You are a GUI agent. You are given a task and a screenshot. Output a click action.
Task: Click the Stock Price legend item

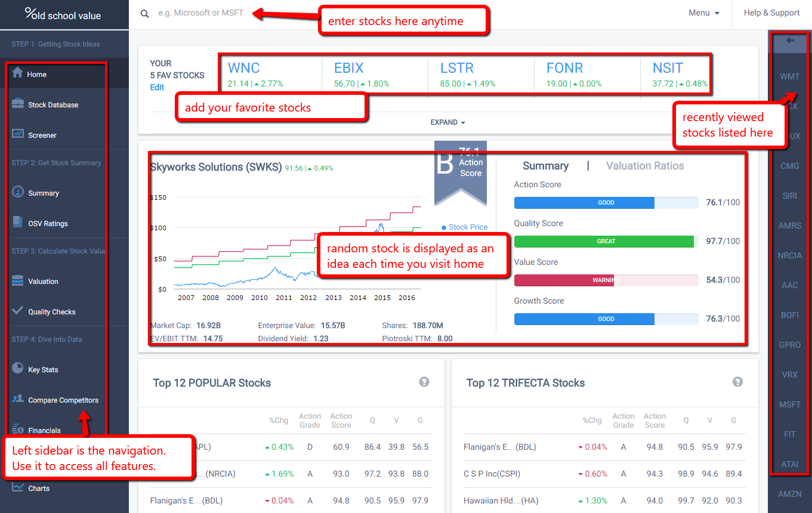[465, 227]
